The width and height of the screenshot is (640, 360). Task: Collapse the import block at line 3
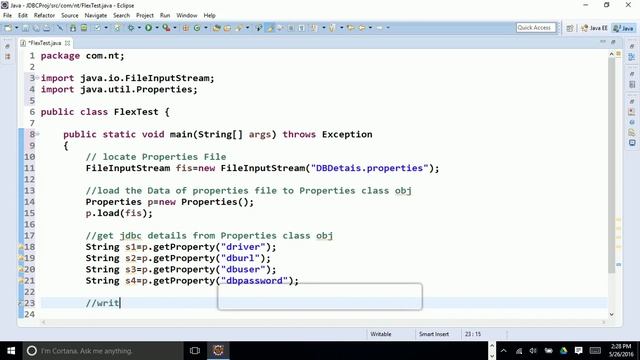(38, 78)
